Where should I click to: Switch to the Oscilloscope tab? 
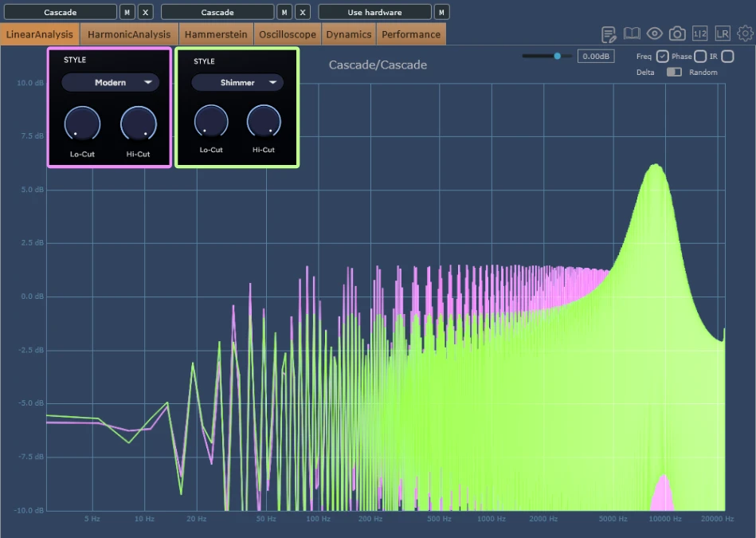point(287,34)
